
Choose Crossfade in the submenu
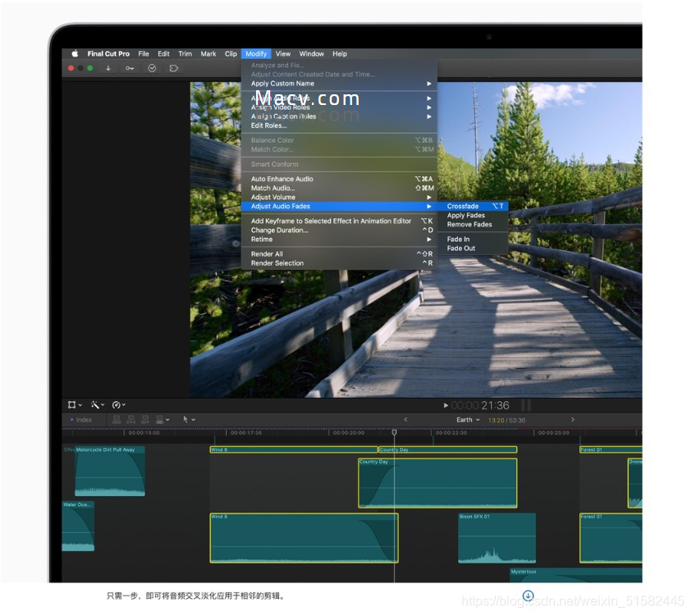473,207
